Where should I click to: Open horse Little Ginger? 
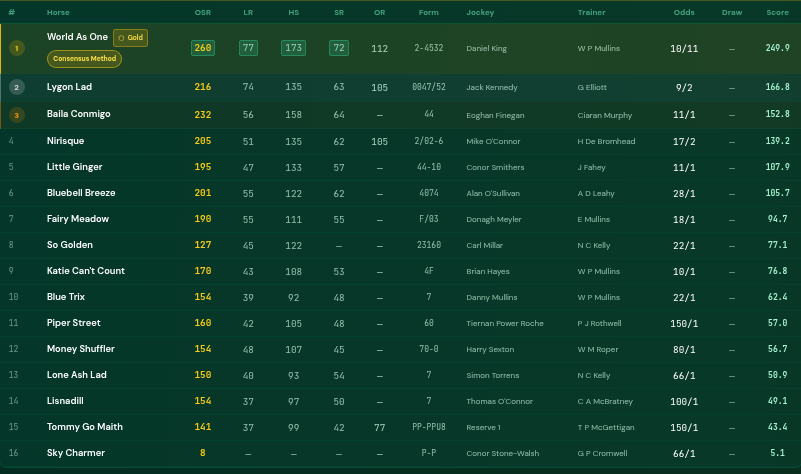(x=75, y=167)
